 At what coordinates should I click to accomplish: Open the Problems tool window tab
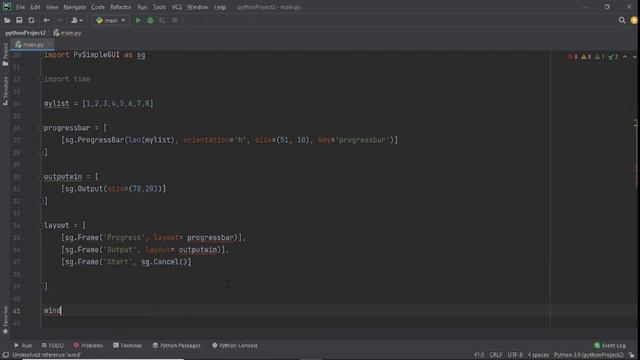tap(88, 345)
